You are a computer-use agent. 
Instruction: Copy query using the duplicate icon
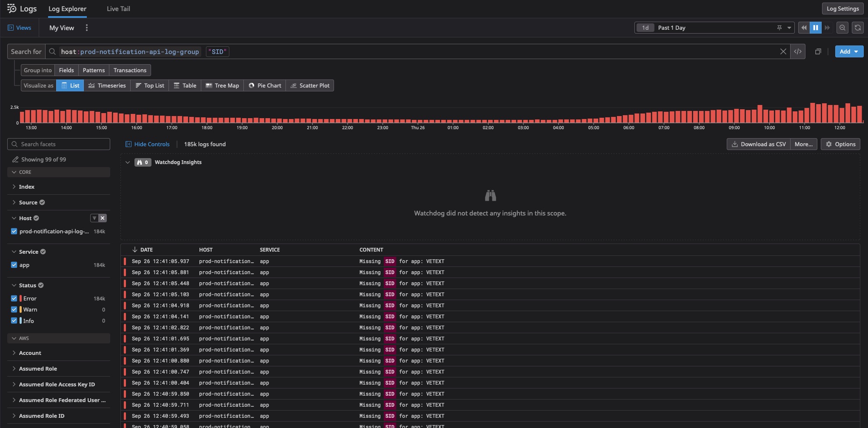pos(818,51)
